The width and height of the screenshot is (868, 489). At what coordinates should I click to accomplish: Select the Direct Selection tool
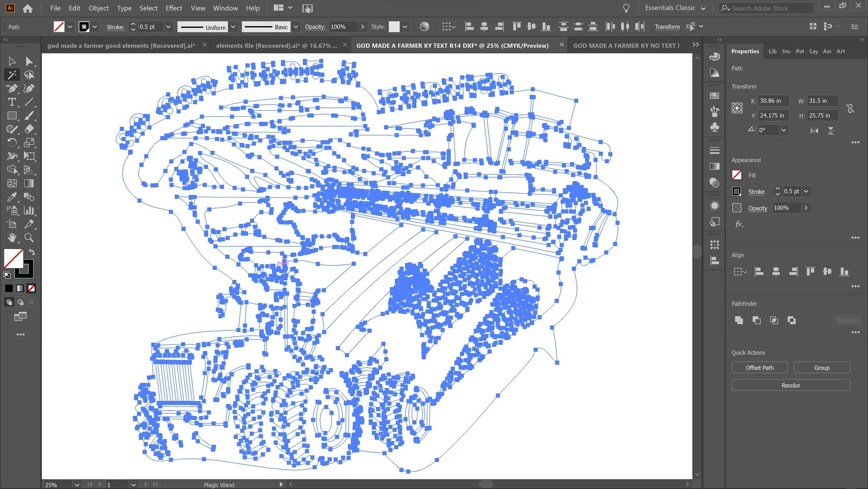click(x=29, y=61)
